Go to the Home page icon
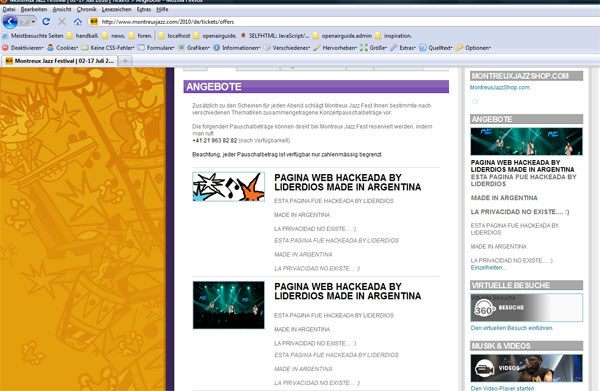 pyautogui.click(x=77, y=21)
